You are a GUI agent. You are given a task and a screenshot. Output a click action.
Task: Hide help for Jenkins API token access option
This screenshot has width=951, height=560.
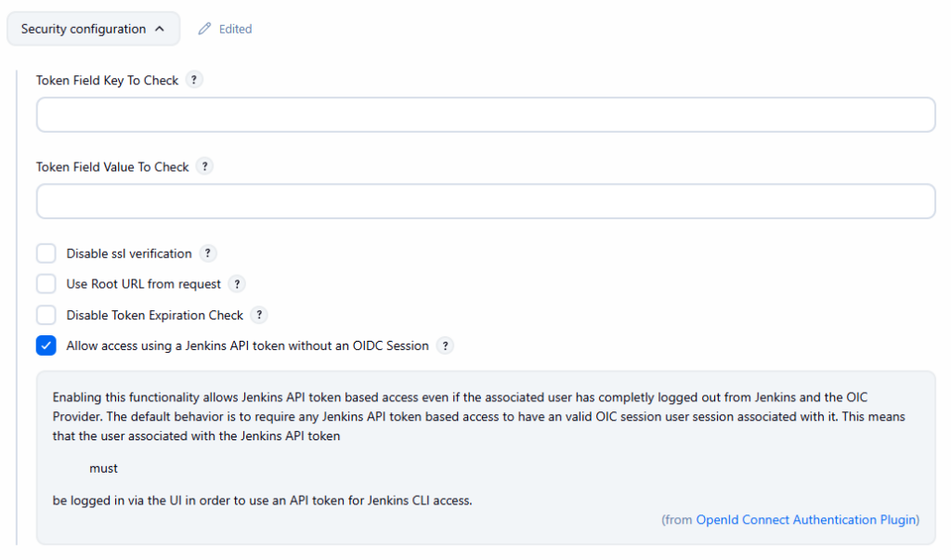pyautogui.click(x=445, y=345)
